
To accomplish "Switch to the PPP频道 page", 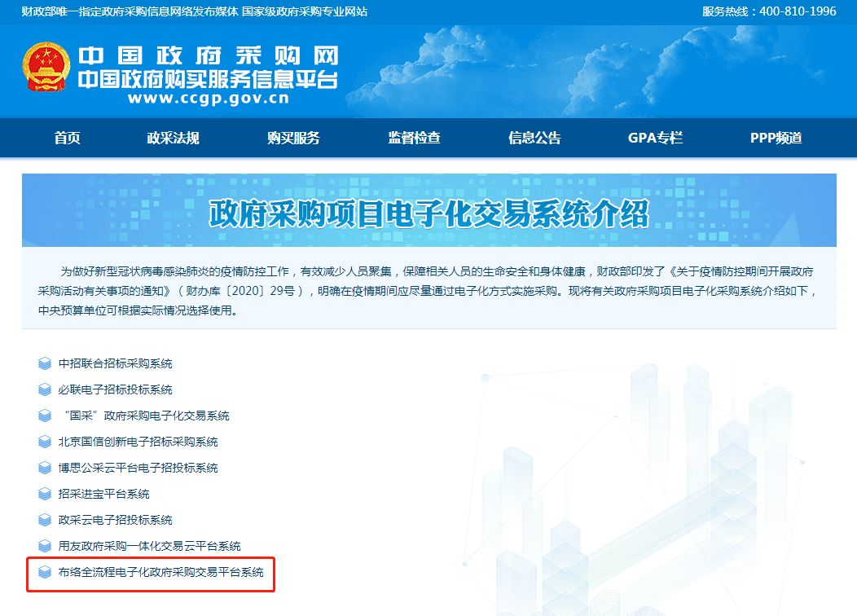I will point(776,138).
